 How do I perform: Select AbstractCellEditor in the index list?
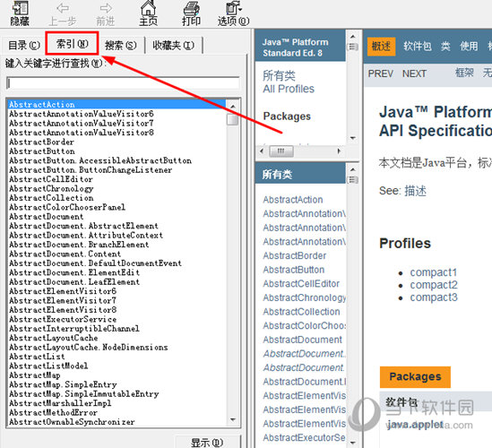click(x=51, y=179)
